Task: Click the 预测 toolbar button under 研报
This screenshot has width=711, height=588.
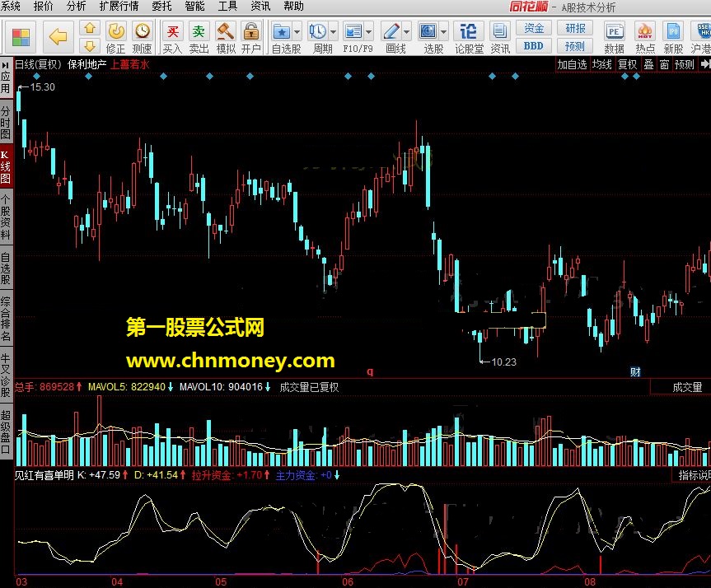Action: coord(575,46)
